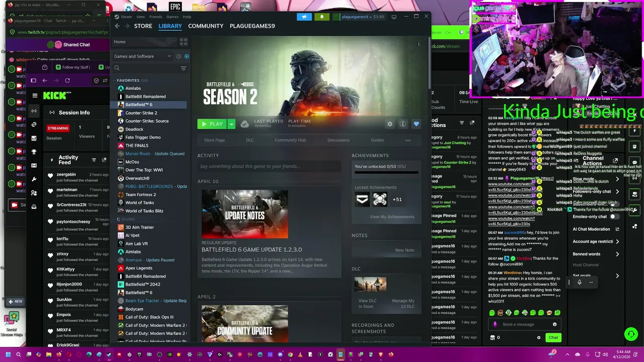644x362 pixels.
Task: Click the green PLAY button for Battlefield 6
Action: pyautogui.click(x=212, y=124)
